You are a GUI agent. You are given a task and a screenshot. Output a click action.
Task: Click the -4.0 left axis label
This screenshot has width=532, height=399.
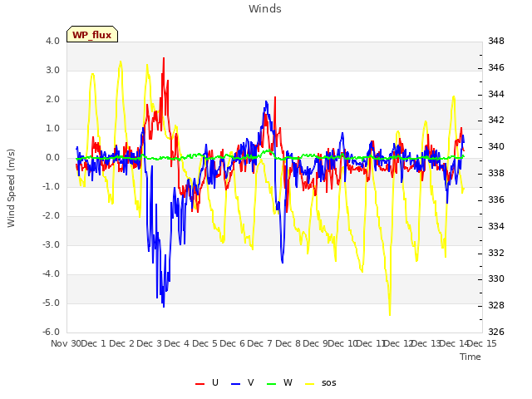click(x=51, y=274)
